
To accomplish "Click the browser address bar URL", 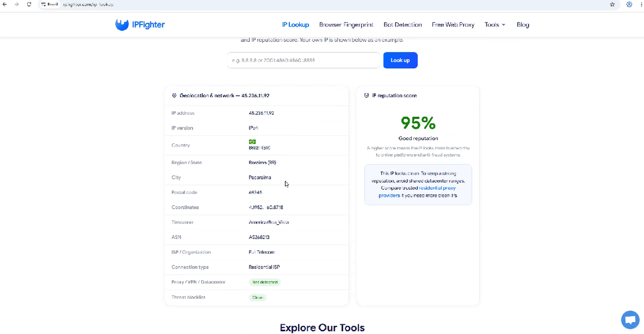I will point(88,5).
